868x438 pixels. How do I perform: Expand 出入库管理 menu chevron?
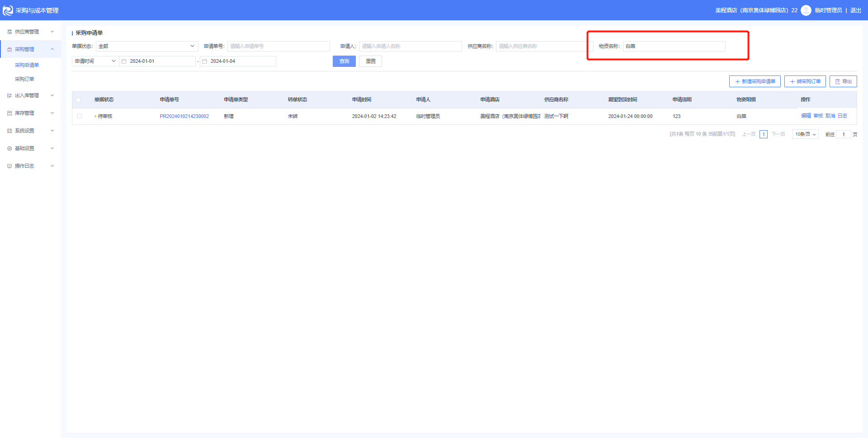coord(52,95)
